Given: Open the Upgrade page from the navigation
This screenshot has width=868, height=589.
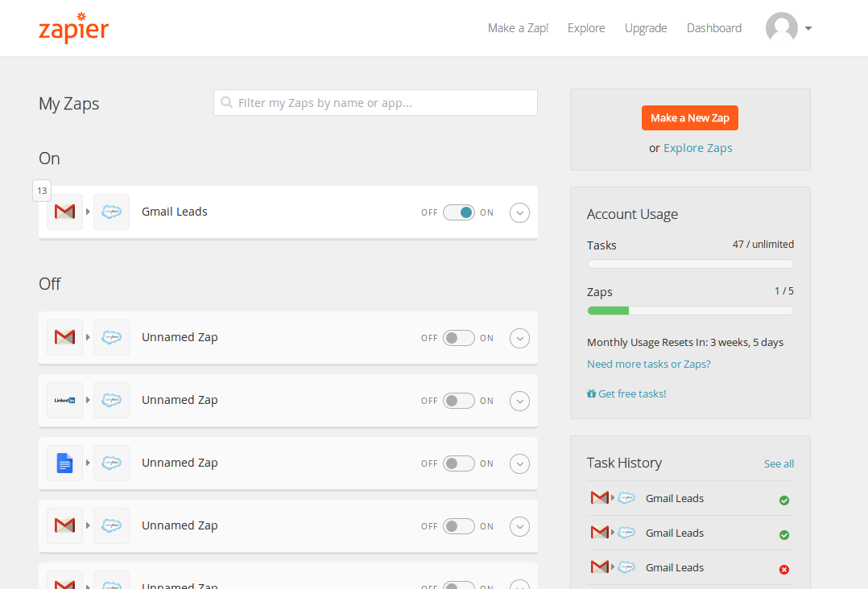Looking at the screenshot, I should click(x=646, y=28).
